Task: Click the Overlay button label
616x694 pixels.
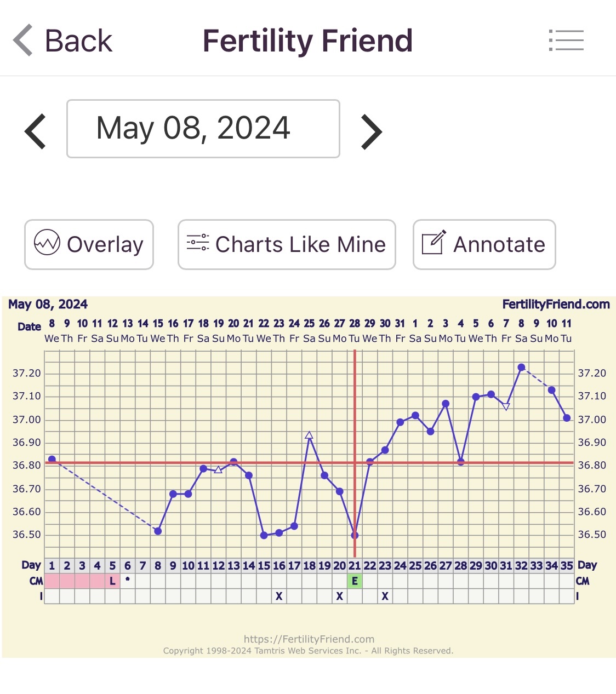Action: click(x=105, y=244)
